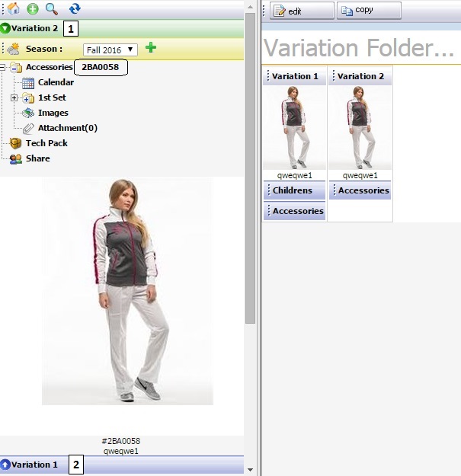Click Accessories under Variation 1 column
Viewport: 461px width, 476px height.
coord(295,211)
